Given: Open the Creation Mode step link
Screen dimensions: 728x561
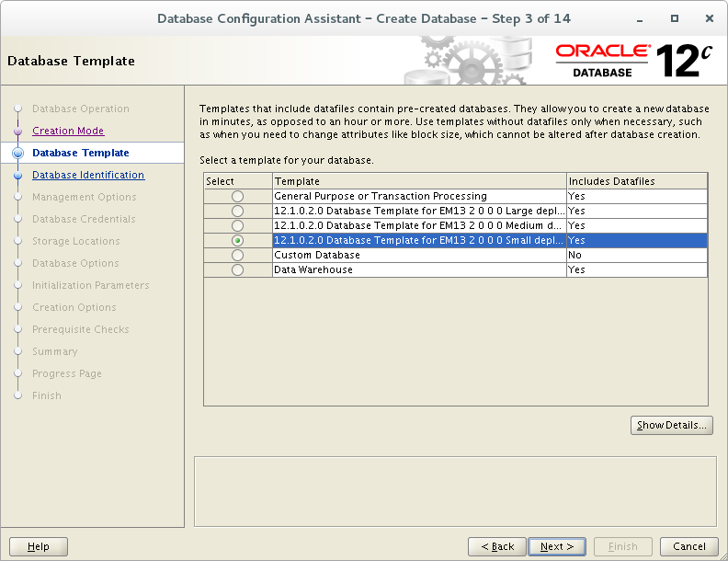Looking at the screenshot, I should click(x=68, y=131).
